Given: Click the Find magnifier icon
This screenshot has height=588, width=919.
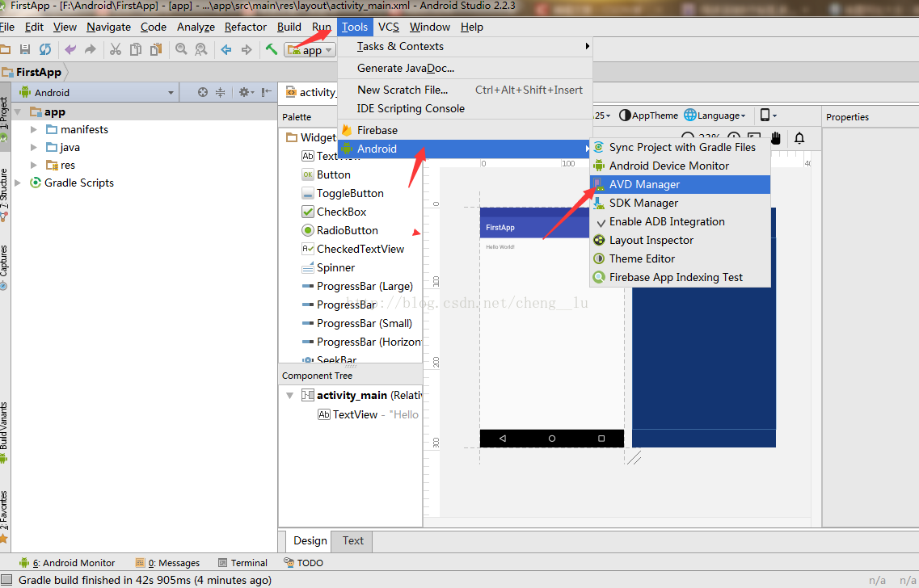Looking at the screenshot, I should coord(181,50).
